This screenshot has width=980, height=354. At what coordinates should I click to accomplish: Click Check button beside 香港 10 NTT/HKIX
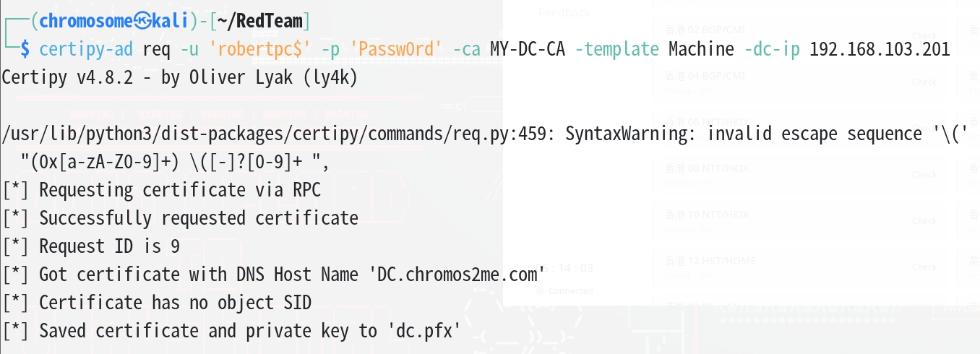pos(924,220)
